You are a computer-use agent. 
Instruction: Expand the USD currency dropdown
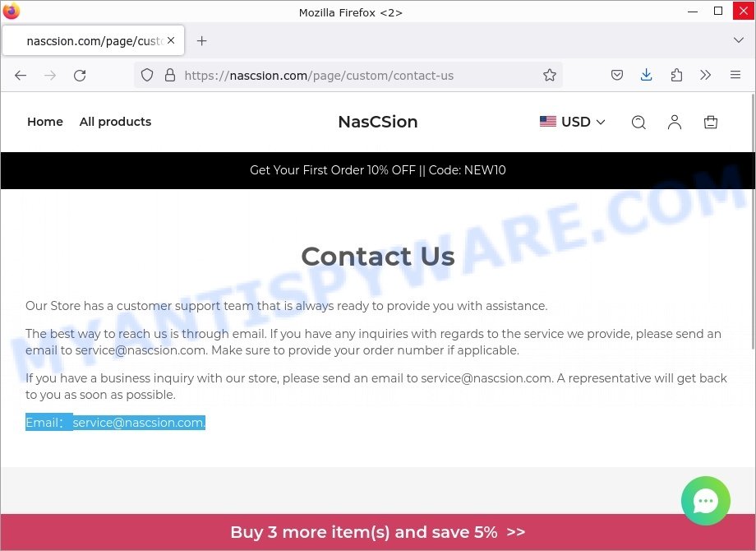click(572, 122)
